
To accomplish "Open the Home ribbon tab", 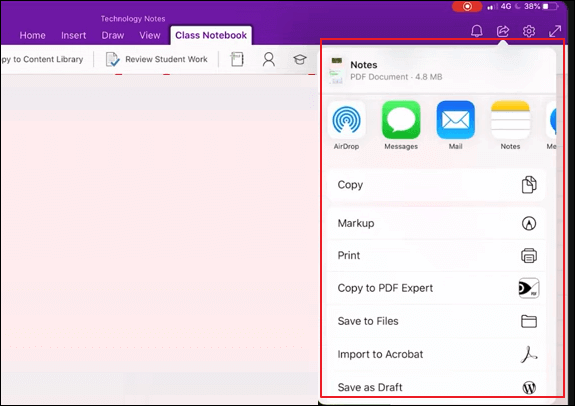I will pyautogui.click(x=32, y=35).
